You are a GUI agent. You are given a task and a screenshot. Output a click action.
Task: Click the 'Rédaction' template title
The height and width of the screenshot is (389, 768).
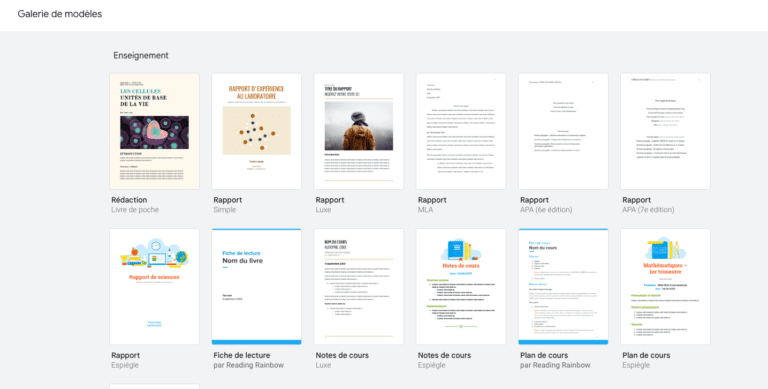pos(129,200)
